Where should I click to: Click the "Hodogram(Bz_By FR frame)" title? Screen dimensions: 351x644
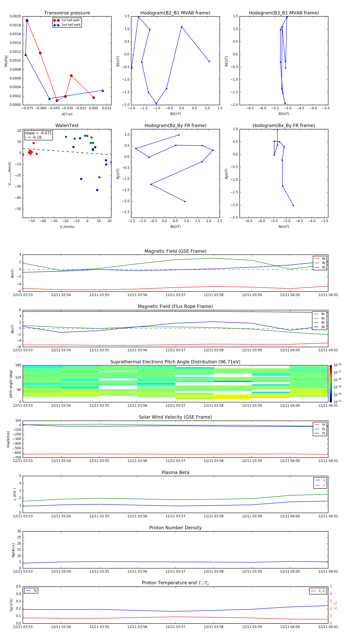coord(175,125)
